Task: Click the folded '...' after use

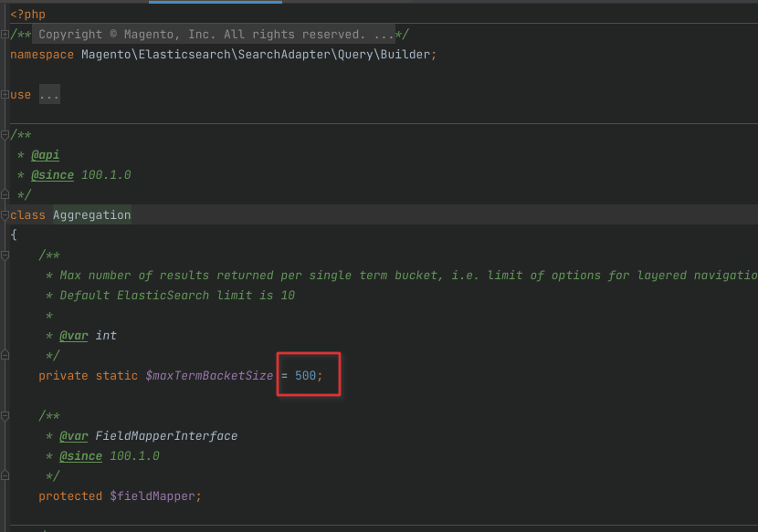Action: (49, 95)
